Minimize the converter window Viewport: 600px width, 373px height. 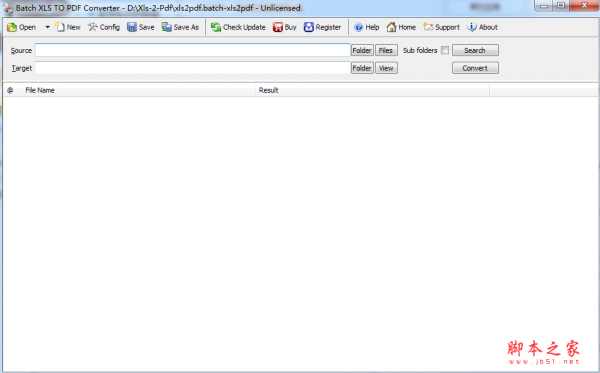543,6
